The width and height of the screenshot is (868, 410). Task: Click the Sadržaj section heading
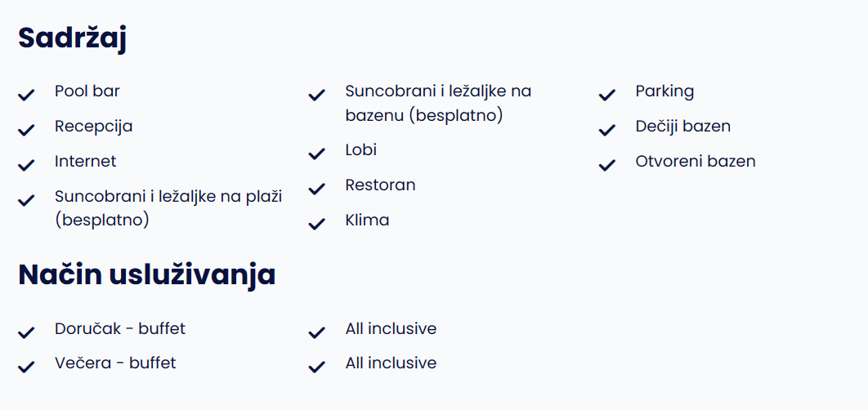[x=73, y=38]
